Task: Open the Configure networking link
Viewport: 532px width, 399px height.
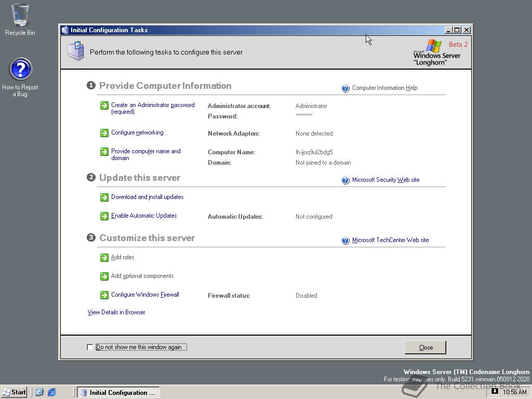Action: pyautogui.click(x=137, y=132)
